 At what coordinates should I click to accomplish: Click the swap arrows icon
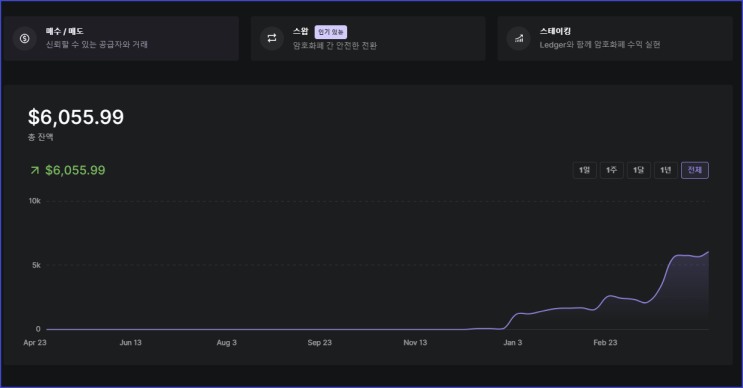[x=272, y=38]
